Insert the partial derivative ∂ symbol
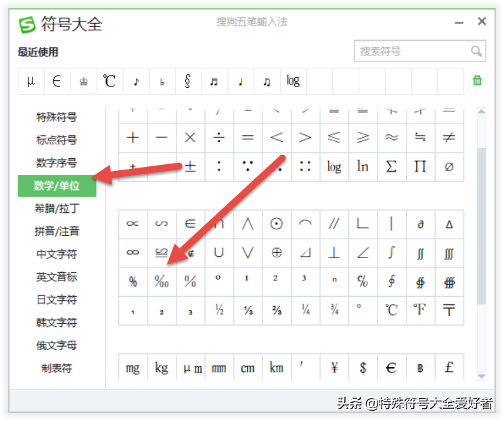504x421 pixels. (420, 224)
